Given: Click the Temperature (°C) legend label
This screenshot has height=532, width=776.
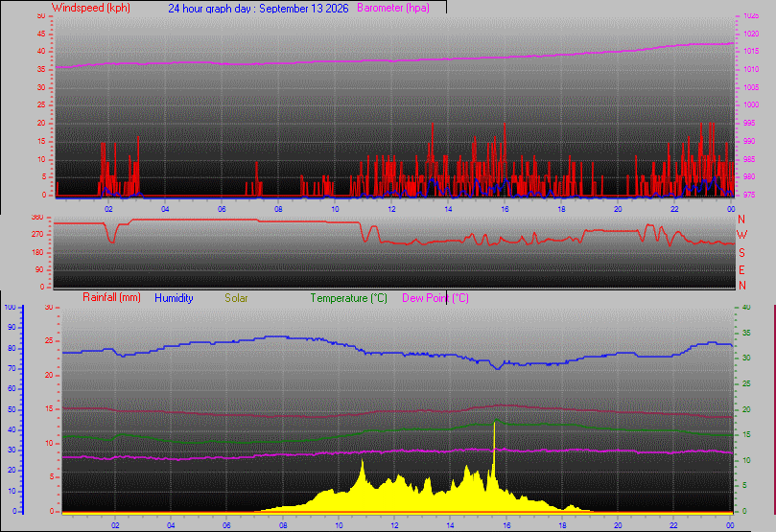Looking at the screenshot, I should pos(348,298).
